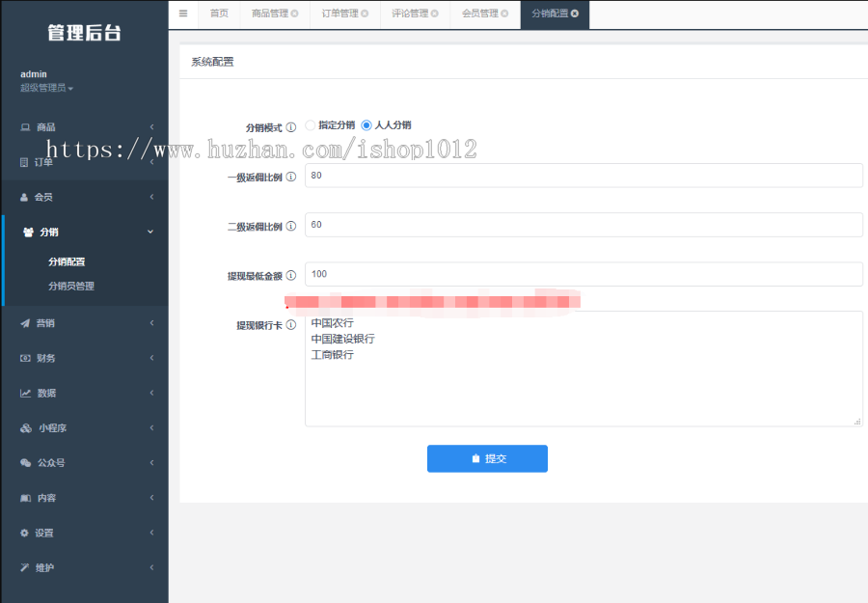The height and width of the screenshot is (603, 868).
Task: Click the hamburger menu icon in topbar
Action: tap(182, 14)
